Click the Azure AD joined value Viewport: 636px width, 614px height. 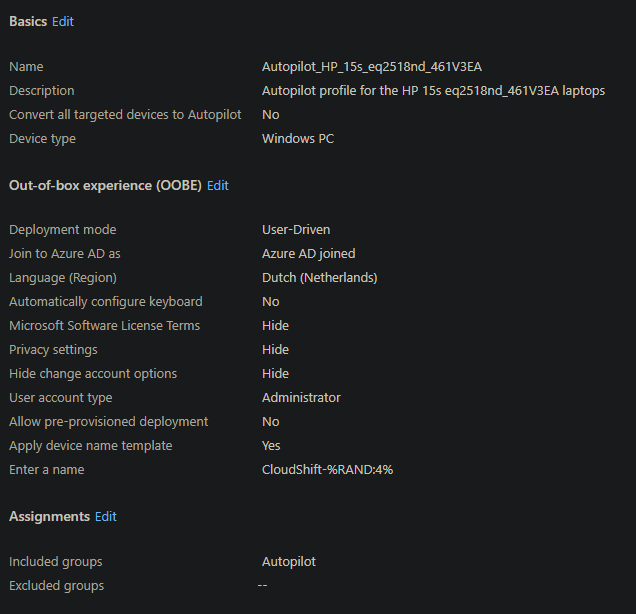[x=308, y=254]
